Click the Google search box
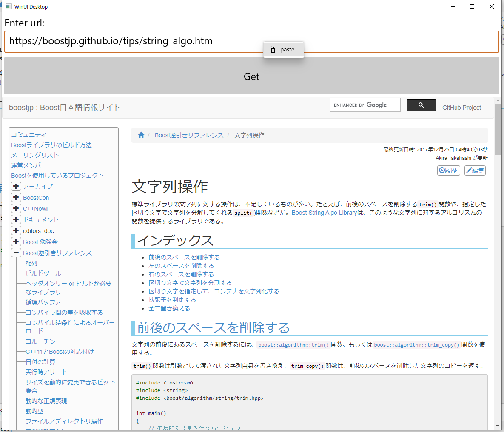 click(x=365, y=105)
